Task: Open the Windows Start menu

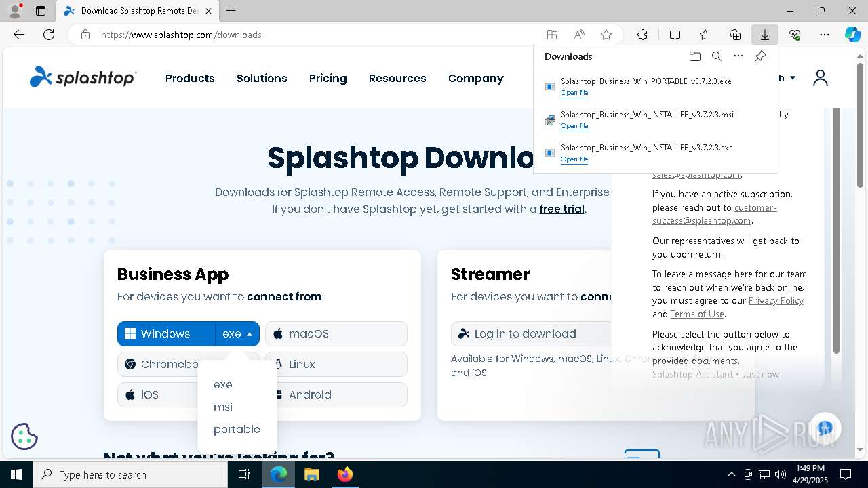Action: [16, 474]
